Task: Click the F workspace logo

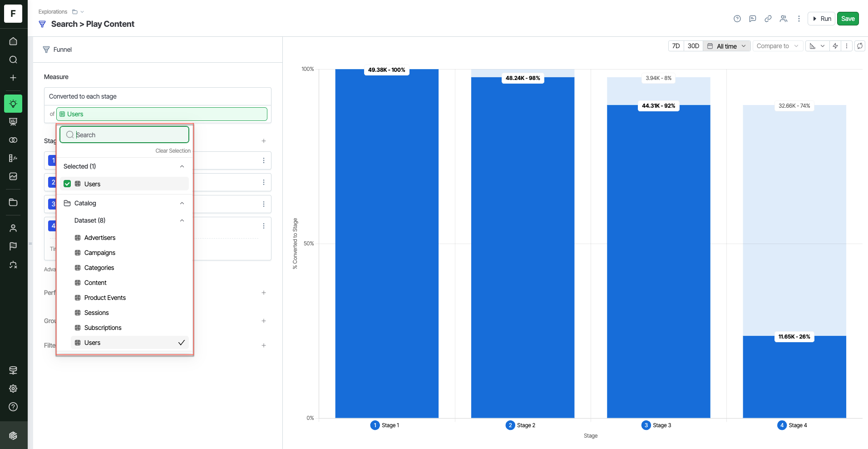Action: pyautogui.click(x=13, y=14)
